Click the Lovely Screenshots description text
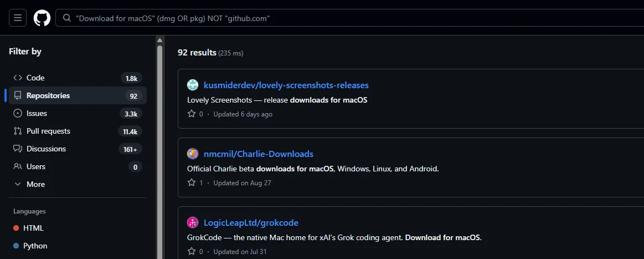Viewport: 644px width, 259px height. point(277,100)
